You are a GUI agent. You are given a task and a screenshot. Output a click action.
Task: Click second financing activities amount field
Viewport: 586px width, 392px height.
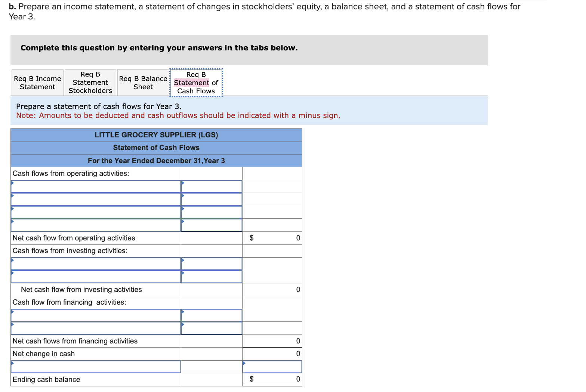[x=212, y=328]
